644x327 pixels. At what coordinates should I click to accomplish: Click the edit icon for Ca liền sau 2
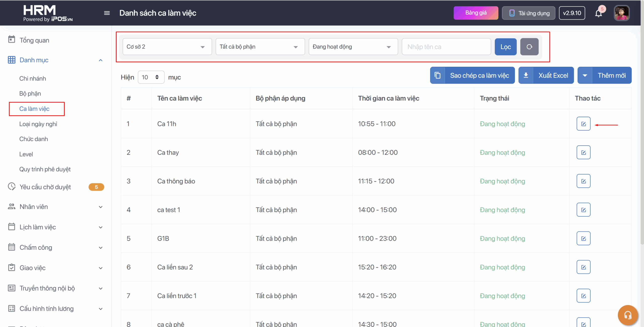coord(583,267)
